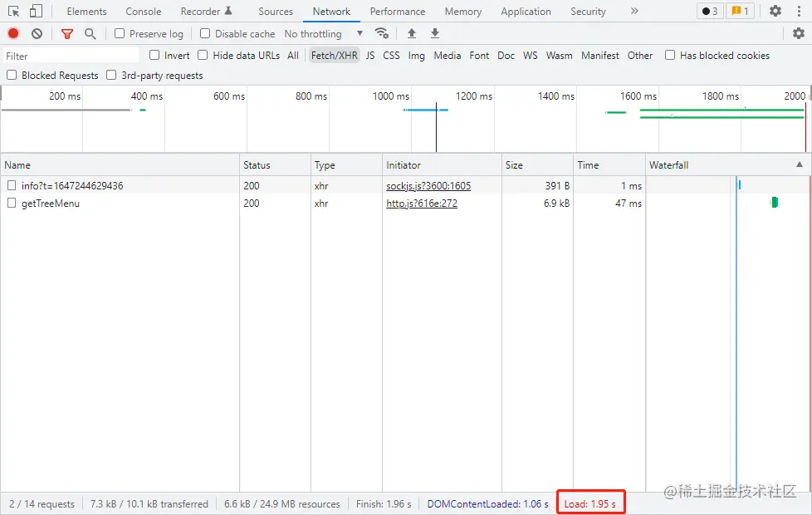Click the Filter text input field
This screenshot has width=812, height=515.
pyautogui.click(x=71, y=56)
